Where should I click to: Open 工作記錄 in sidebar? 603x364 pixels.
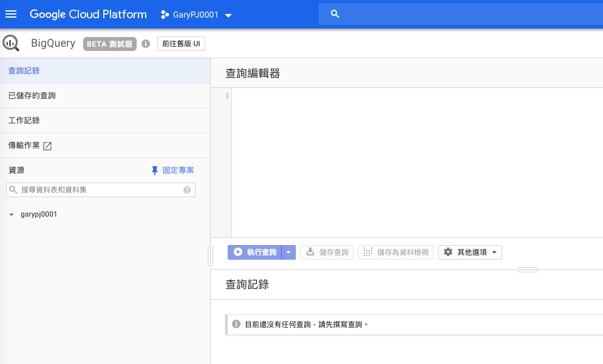[x=105, y=121]
